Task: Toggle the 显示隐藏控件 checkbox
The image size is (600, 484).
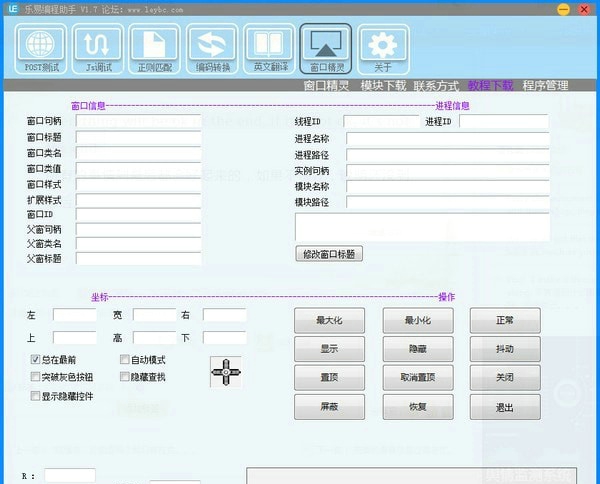Action: coord(36,396)
